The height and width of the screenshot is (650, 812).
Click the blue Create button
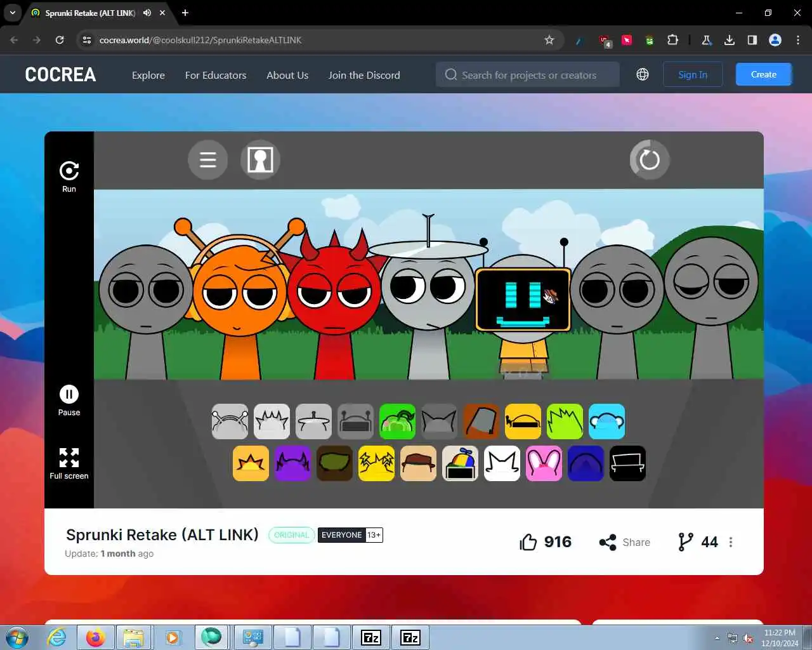point(764,74)
